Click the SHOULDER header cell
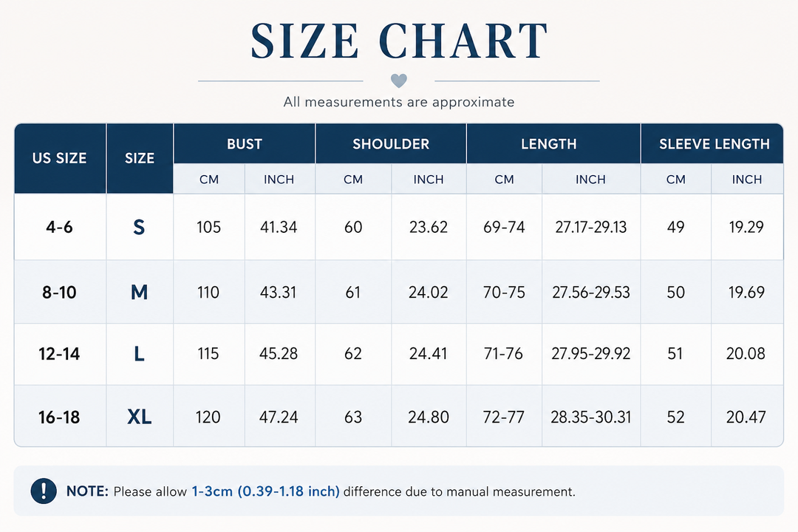Viewport: 798px width, 532px height. [x=391, y=143]
